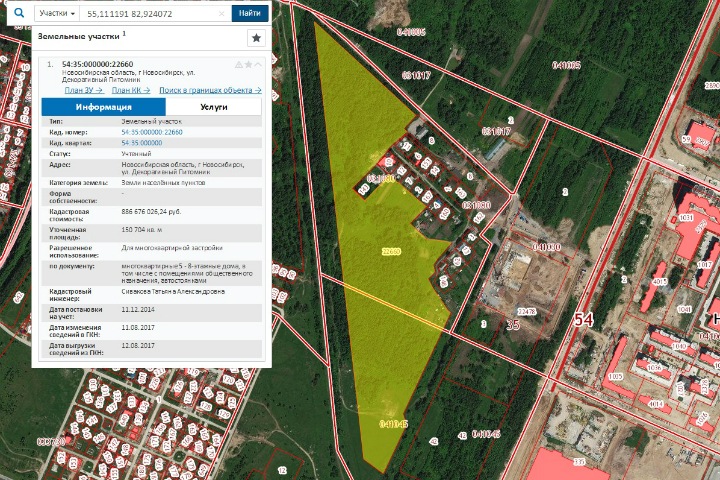Click the warning triangle icon on result
This screenshot has width=720, height=480.
click(238, 64)
